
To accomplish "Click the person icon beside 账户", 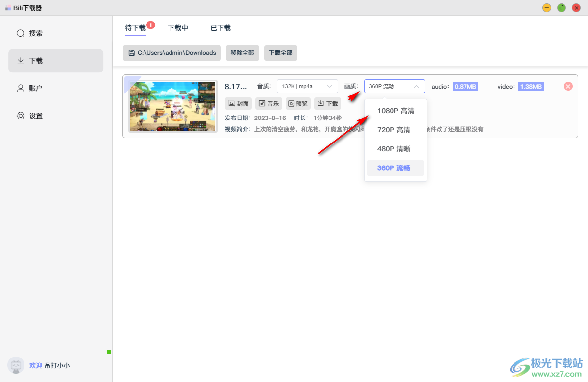I will click(21, 88).
